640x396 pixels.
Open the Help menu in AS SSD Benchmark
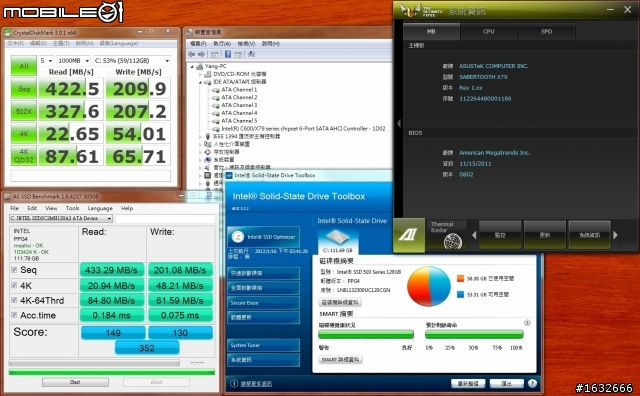127,208
